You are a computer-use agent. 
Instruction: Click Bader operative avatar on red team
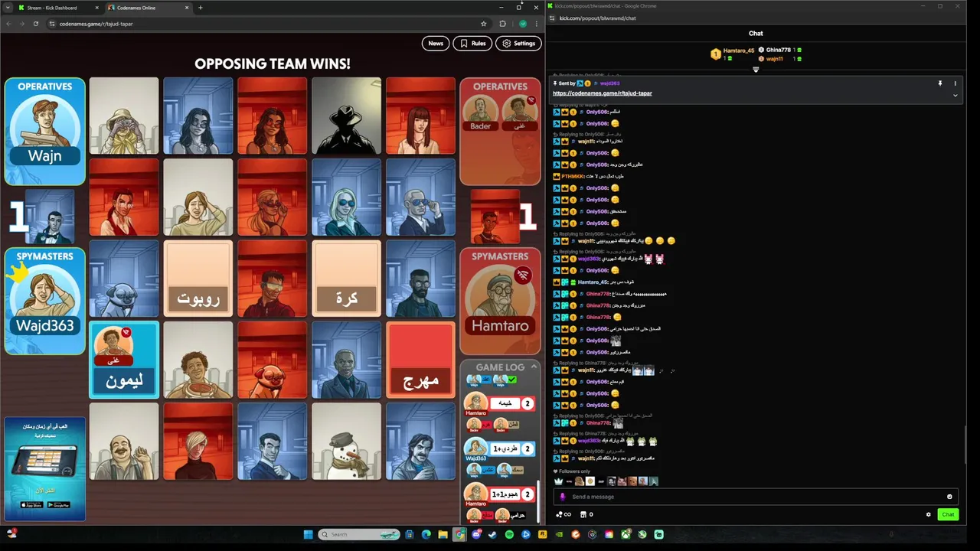[481, 112]
